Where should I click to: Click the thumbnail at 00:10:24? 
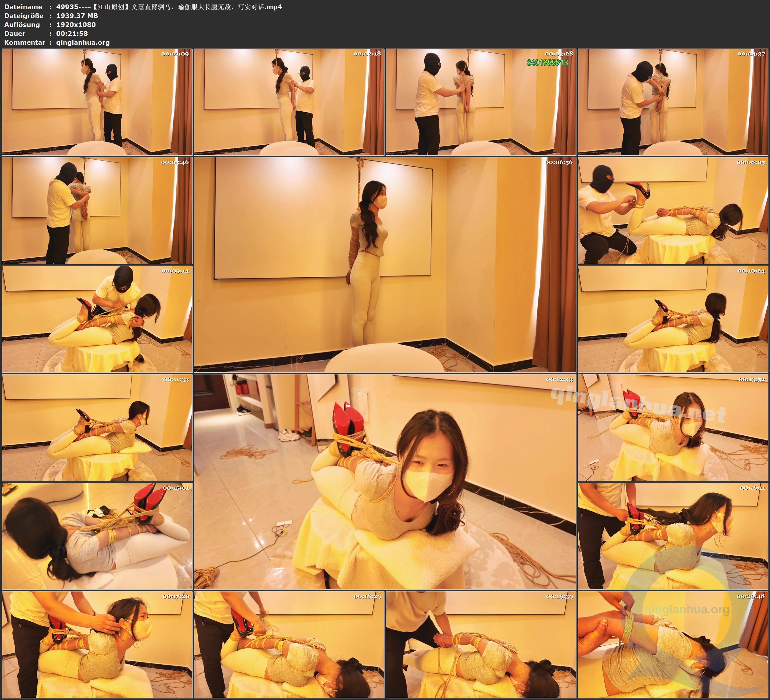point(673,319)
